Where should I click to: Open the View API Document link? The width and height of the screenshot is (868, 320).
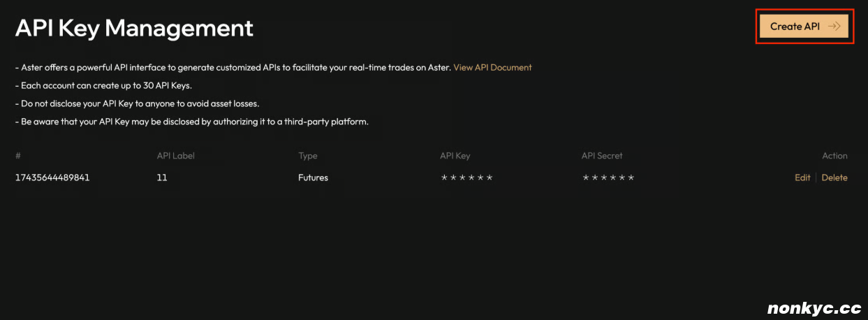[492, 68]
